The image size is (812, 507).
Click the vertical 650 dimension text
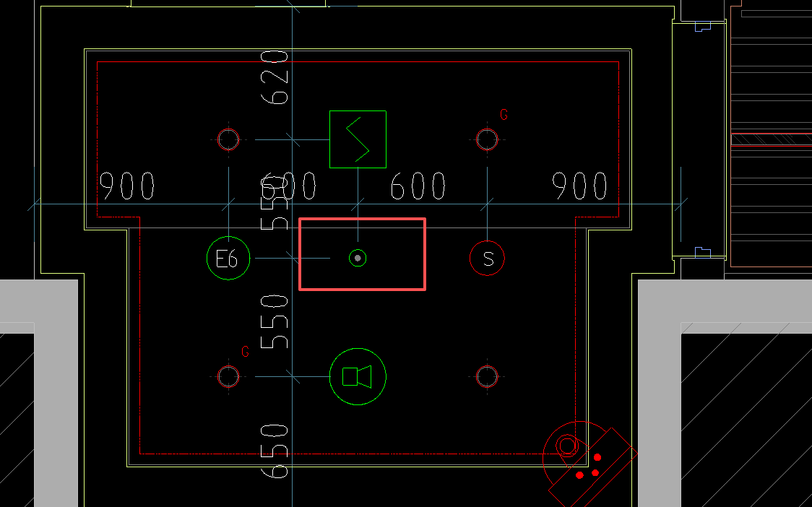click(x=275, y=451)
